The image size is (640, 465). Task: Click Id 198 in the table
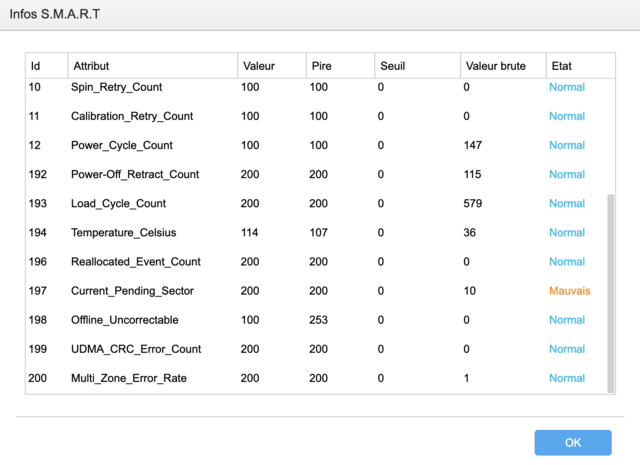pos(38,320)
